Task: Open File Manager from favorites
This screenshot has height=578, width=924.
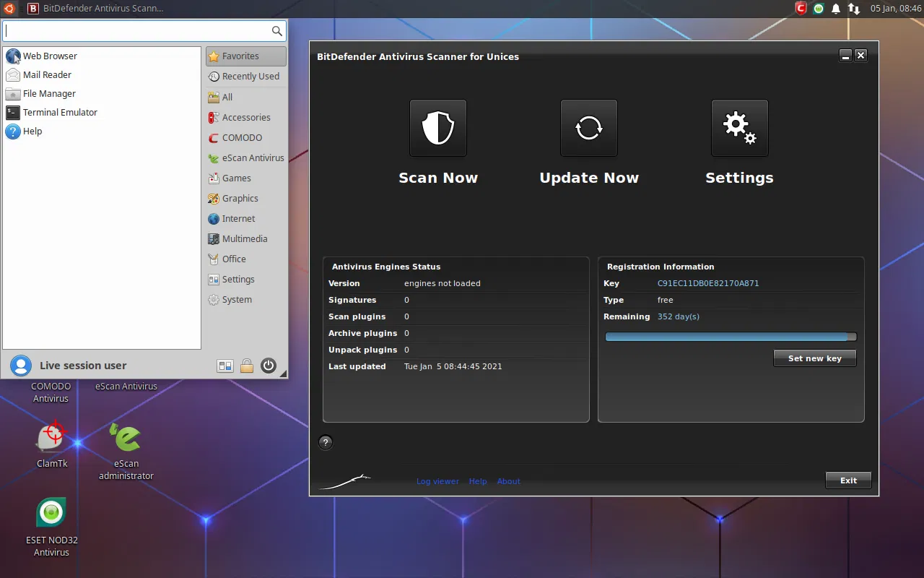Action: point(102,93)
